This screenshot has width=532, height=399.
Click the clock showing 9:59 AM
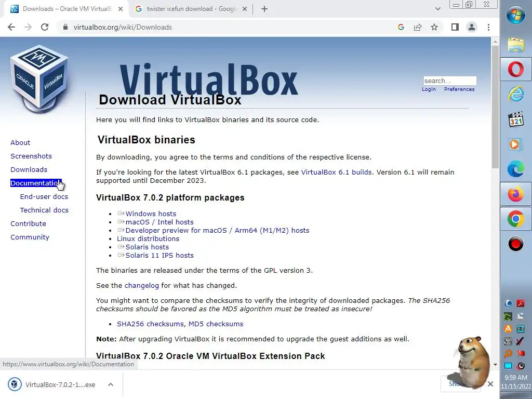pos(516,378)
